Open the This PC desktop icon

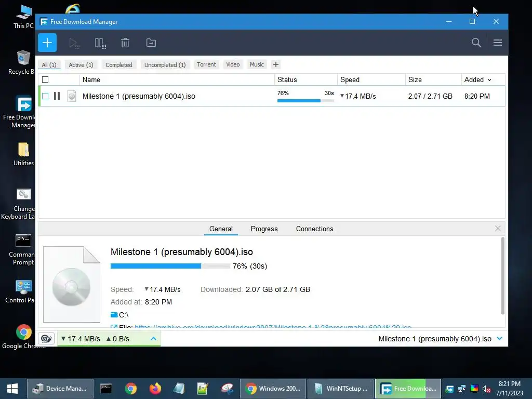[x=23, y=17]
